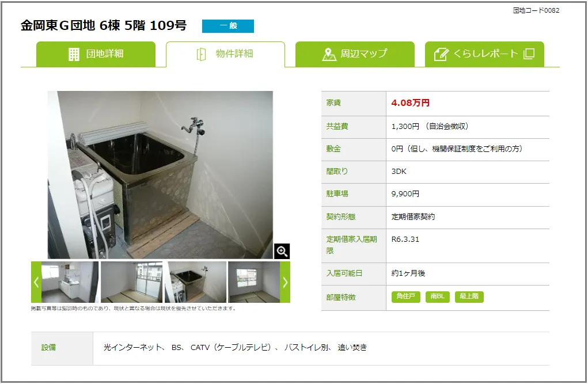Open the くらしレポート tab
This screenshot has width=588, height=384.
coord(484,54)
